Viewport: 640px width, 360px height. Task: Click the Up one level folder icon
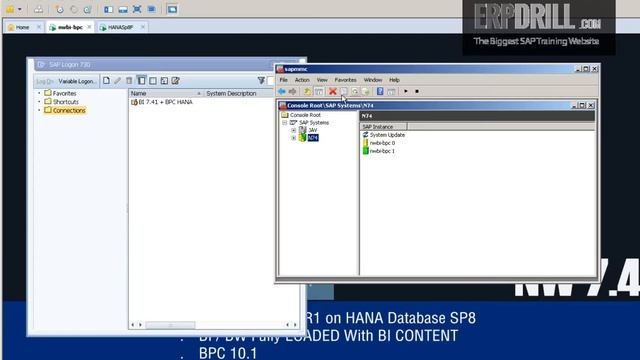coord(307,91)
